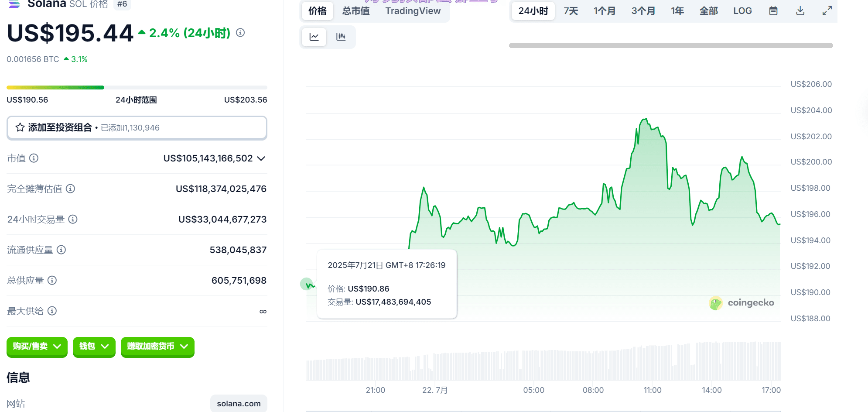Click info icon beside 24小时交易量
868x412 pixels.
(73, 219)
